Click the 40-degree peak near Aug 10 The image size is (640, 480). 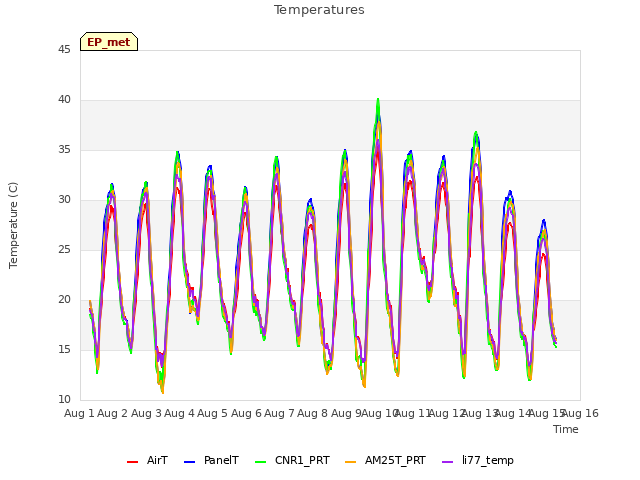(378, 100)
